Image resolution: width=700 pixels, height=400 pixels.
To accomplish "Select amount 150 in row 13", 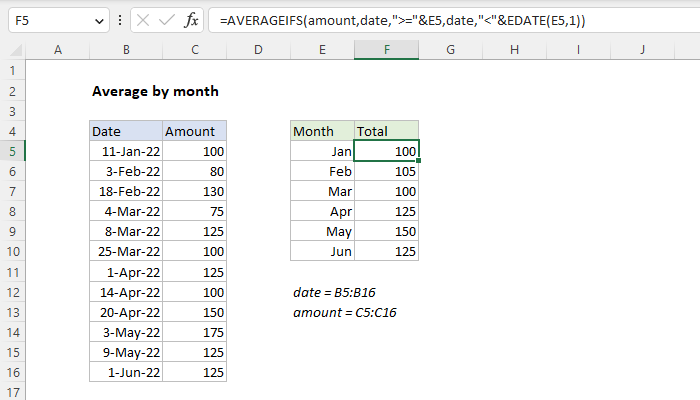I will [195, 312].
